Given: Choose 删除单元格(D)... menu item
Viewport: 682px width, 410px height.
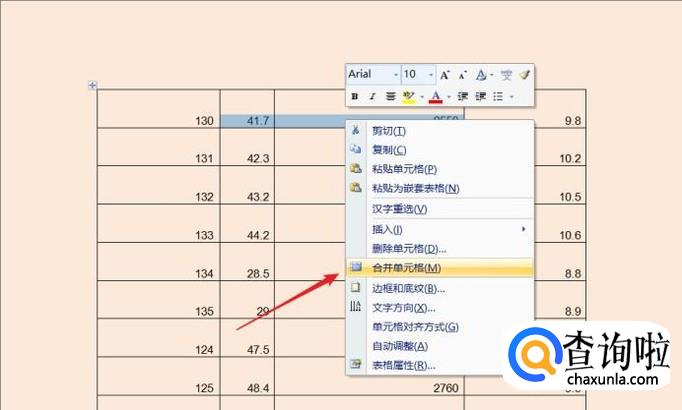Looking at the screenshot, I should 440,249.
